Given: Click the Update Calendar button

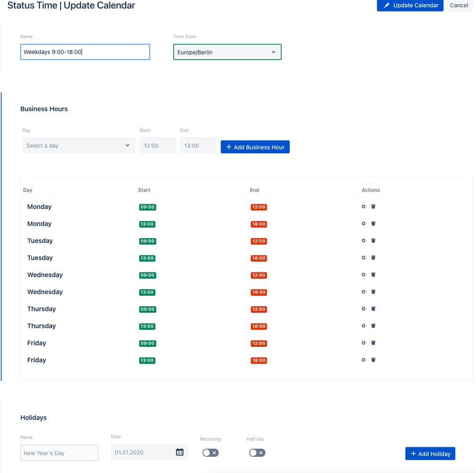Looking at the screenshot, I should pyautogui.click(x=410, y=5).
